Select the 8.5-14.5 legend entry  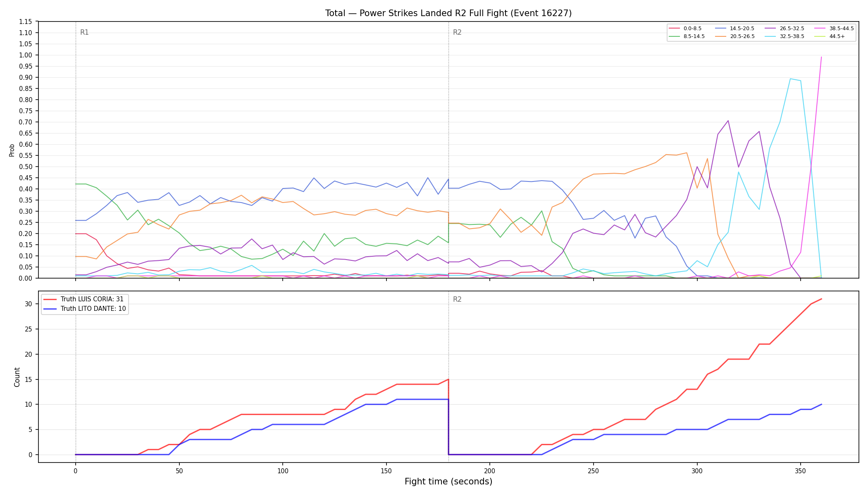[687, 36]
